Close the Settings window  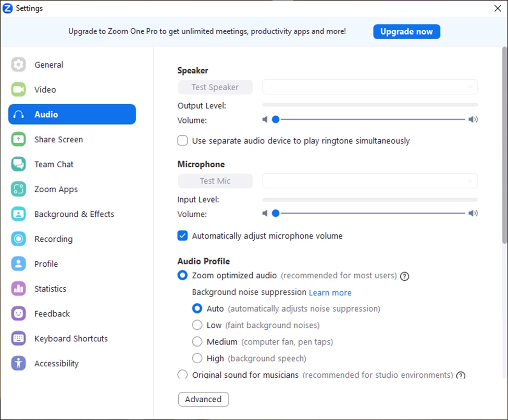tap(498, 8)
